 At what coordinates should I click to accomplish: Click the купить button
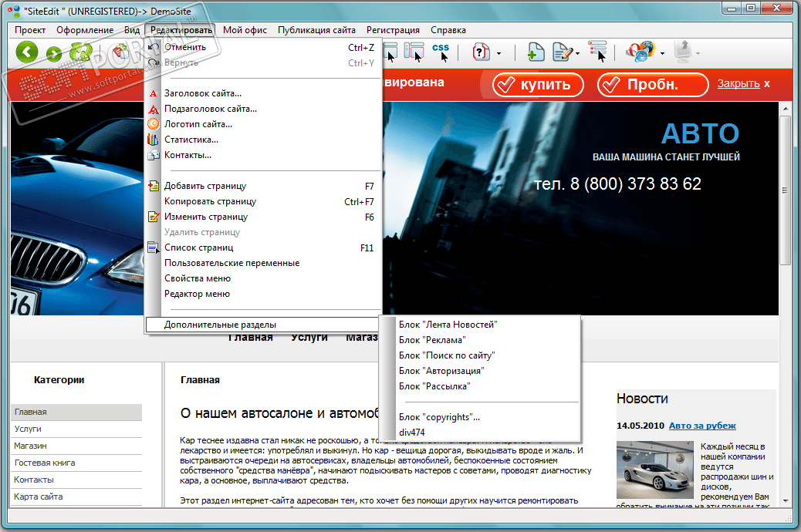pyautogui.click(x=538, y=84)
